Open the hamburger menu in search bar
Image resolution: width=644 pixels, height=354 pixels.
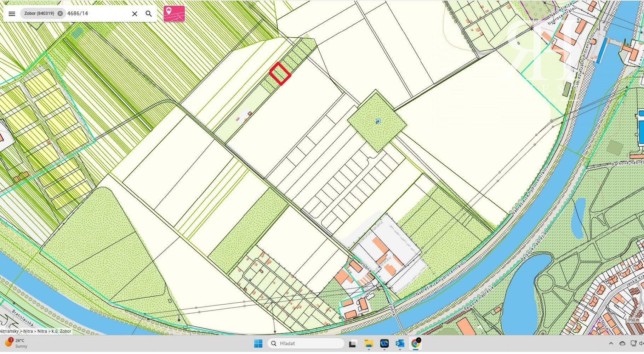12,14
